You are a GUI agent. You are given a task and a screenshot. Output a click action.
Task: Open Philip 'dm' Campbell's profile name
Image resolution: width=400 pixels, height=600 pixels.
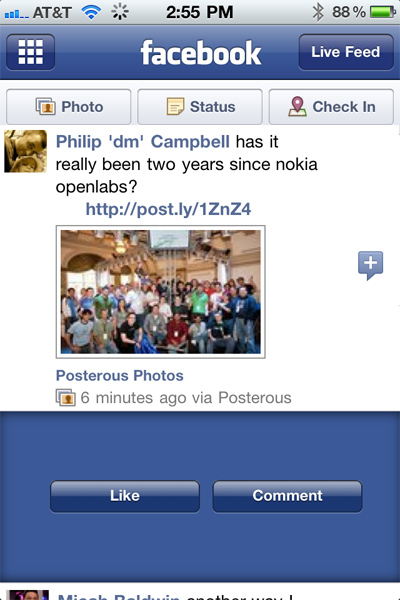coord(143,142)
